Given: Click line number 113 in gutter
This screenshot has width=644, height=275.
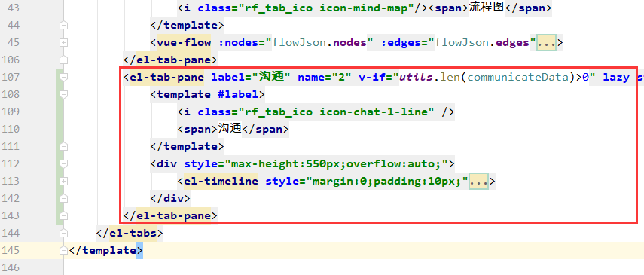Looking at the screenshot, I should click(11, 181).
